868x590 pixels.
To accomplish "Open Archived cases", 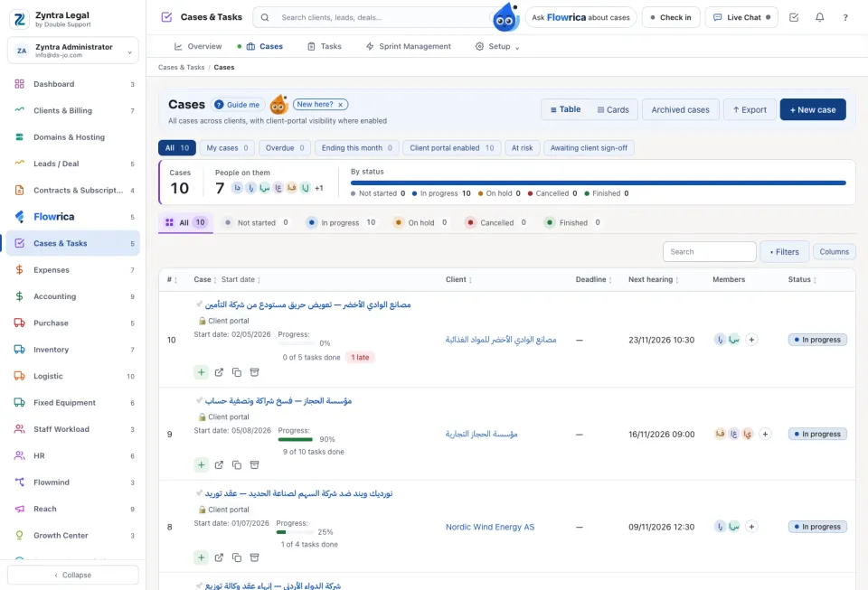I will tap(680, 109).
